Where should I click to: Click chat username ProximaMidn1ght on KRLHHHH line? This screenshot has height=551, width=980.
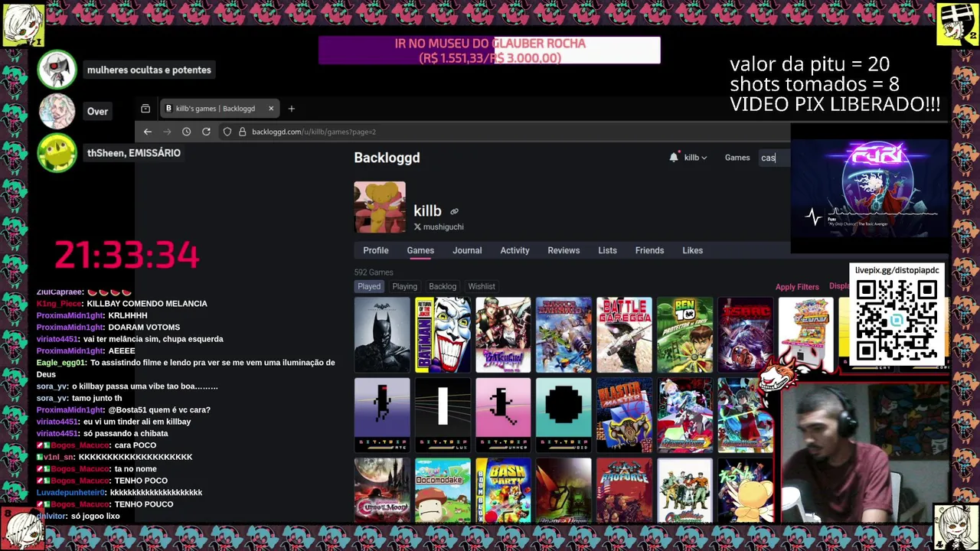(69, 315)
